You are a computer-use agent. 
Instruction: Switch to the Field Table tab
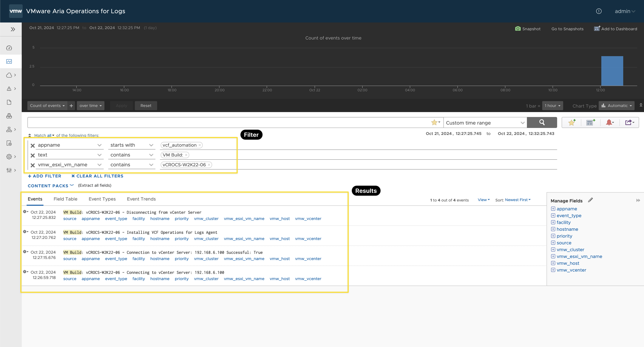click(66, 199)
